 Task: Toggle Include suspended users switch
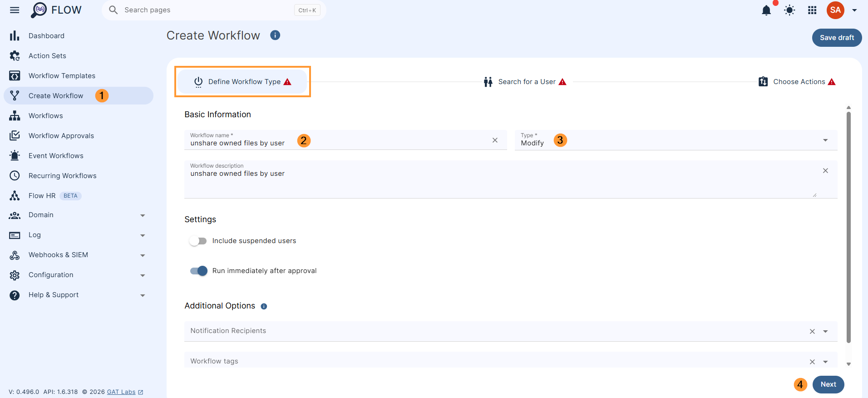[x=198, y=241]
